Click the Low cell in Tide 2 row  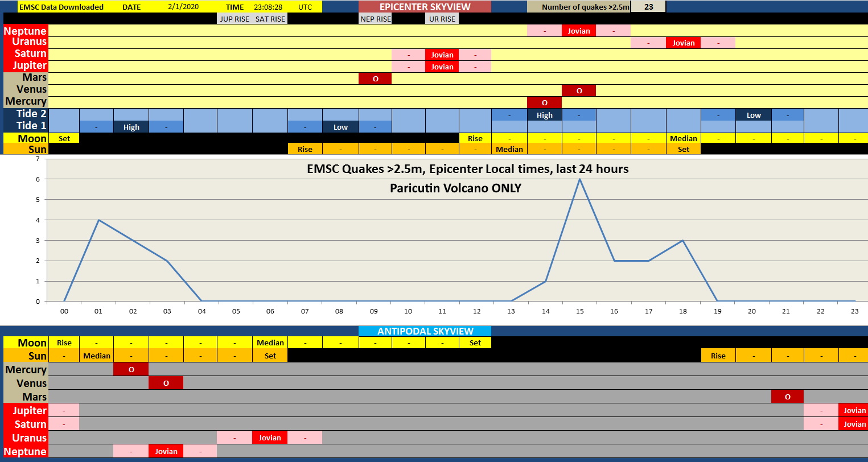[x=754, y=115]
